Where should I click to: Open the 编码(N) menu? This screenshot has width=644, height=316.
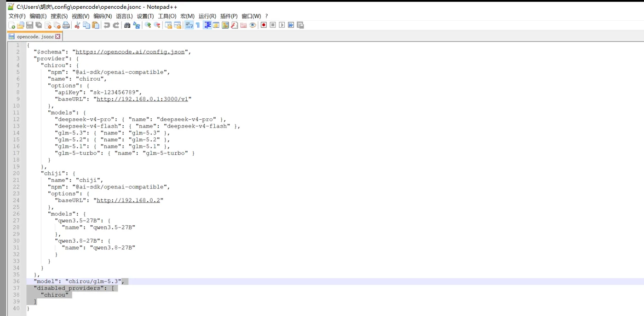[x=103, y=16]
